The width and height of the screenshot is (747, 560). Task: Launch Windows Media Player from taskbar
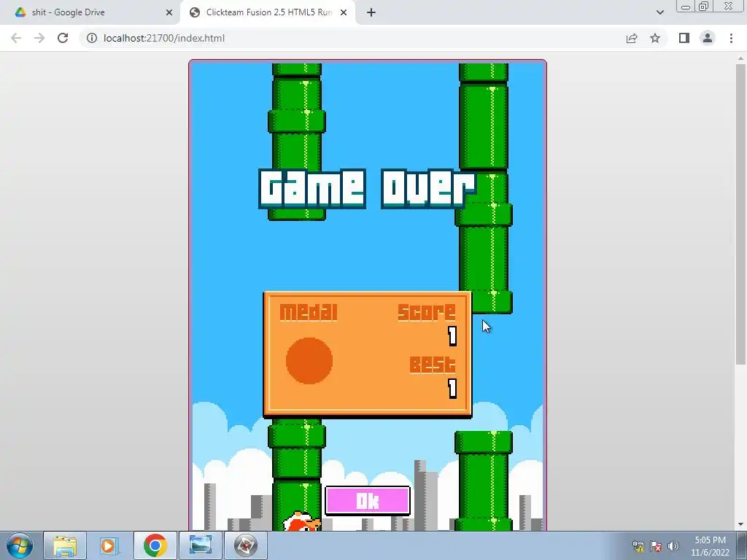[109, 545]
